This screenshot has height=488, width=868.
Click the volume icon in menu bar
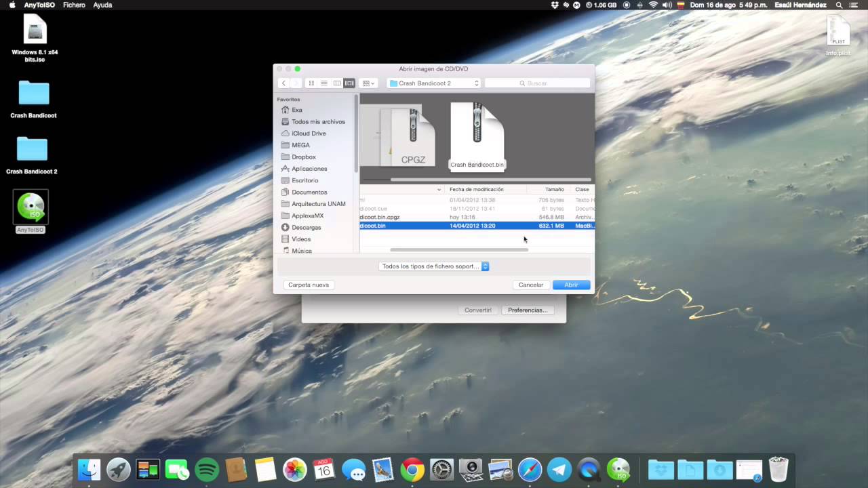click(x=667, y=5)
